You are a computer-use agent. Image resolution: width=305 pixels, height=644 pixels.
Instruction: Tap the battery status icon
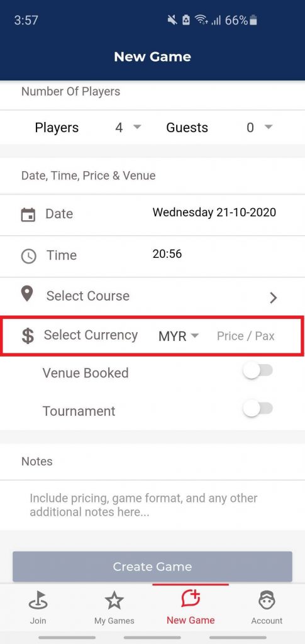253,20
